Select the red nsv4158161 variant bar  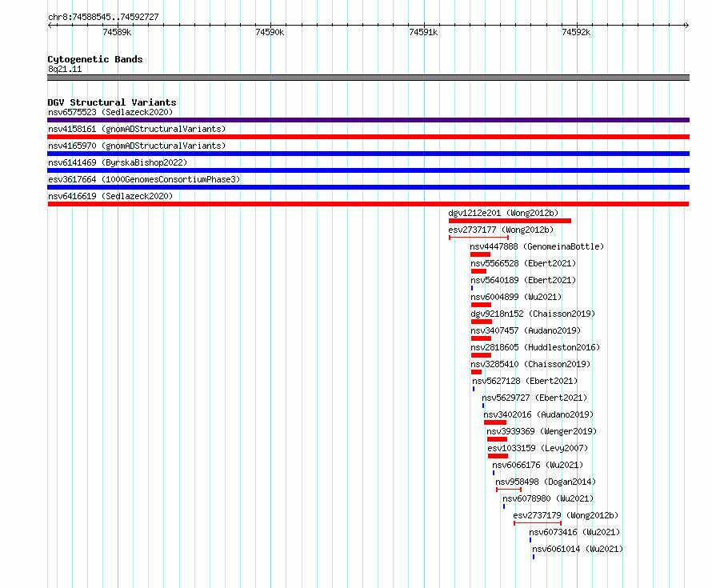[x=368, y=137]
